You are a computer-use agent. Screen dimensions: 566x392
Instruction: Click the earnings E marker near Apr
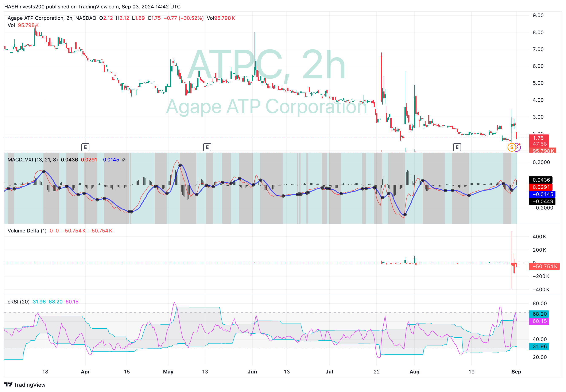click(85, 147)
